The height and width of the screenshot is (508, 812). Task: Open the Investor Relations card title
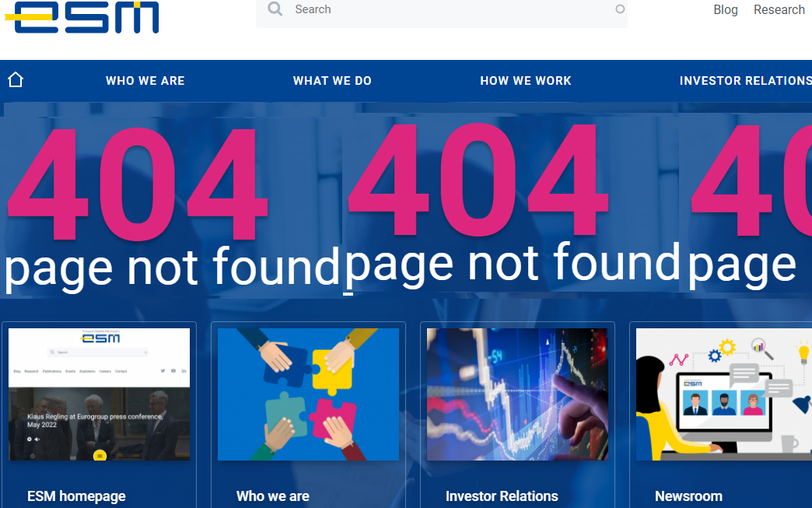[502, 496]
